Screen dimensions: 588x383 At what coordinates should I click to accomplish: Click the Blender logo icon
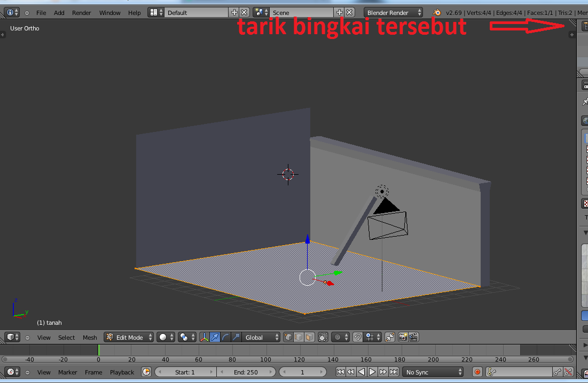(437, 12)
